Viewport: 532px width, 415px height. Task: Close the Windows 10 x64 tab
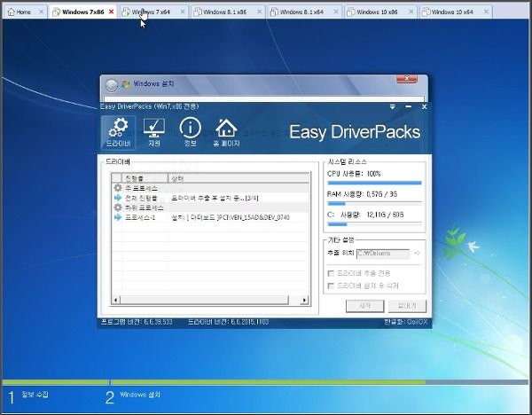coord(486,12)
